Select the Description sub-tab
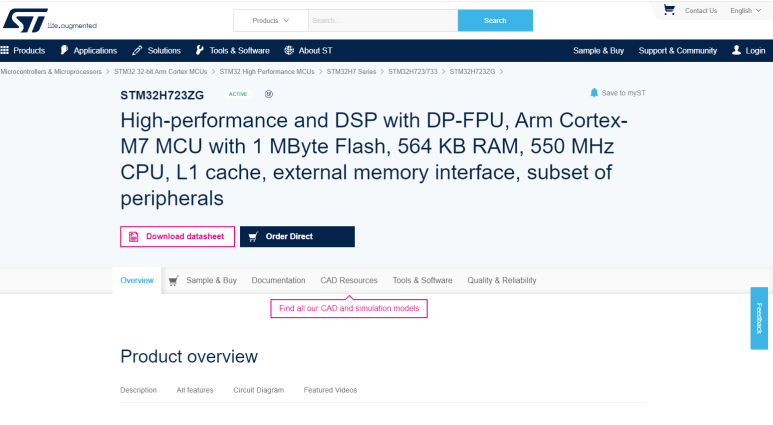The image size is (773, 425). pyautogui.click(x=139, y=390)
